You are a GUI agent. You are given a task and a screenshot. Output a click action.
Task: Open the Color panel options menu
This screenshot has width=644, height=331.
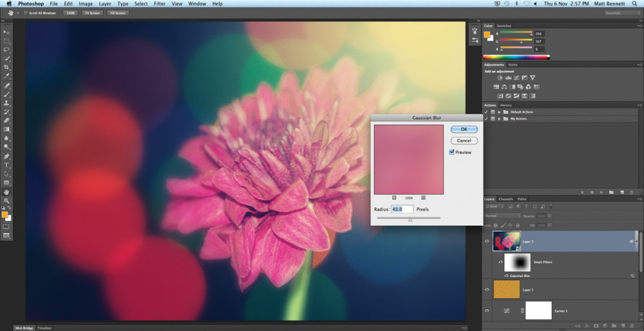[x=639, y=26]
